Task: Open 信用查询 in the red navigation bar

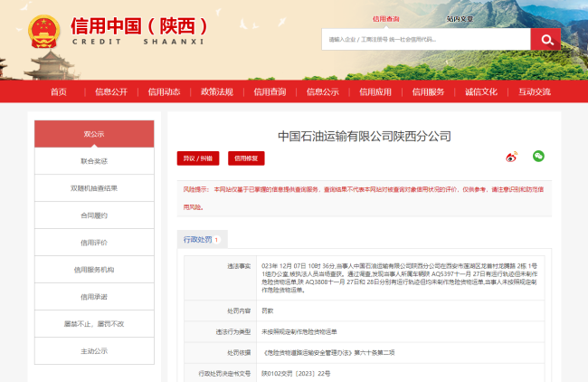Action: point(270,92)
